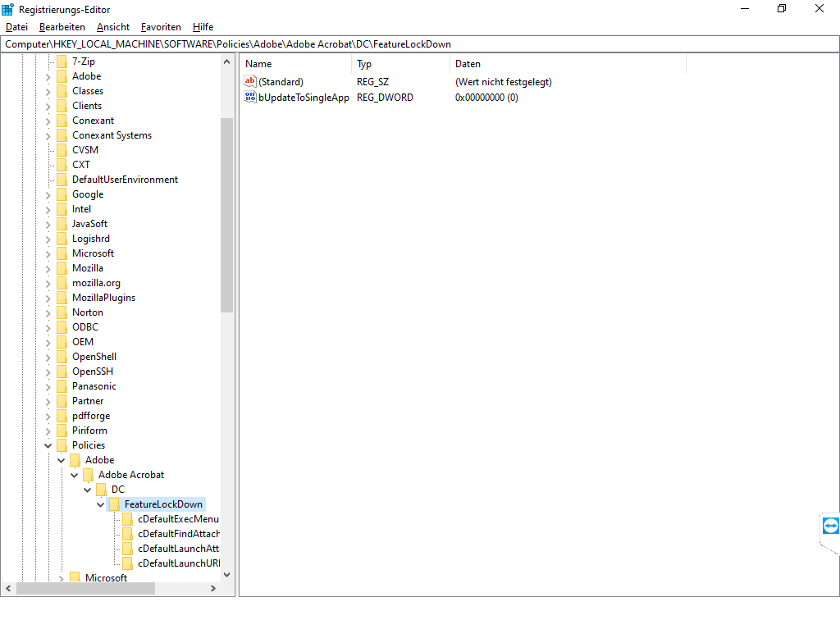The width and height of the screenshot is (840, 620).
Task: Expand the Google registry key
Action: click(x=48, y=194)
